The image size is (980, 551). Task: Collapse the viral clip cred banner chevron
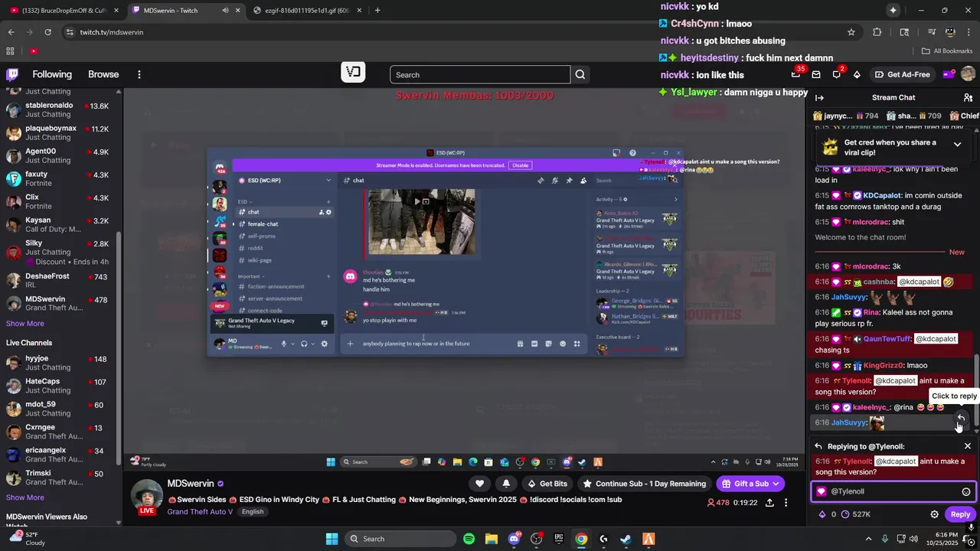957,144
